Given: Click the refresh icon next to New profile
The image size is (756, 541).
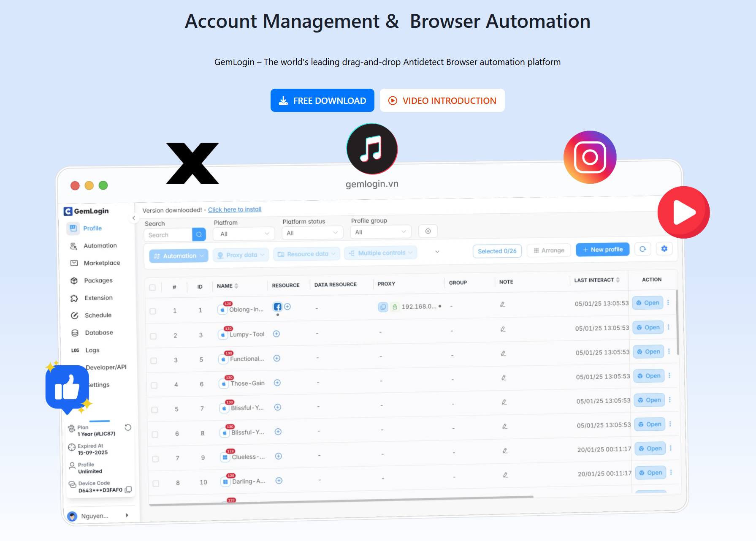Looking at the screenshot, I should click(x=642, y=249).
